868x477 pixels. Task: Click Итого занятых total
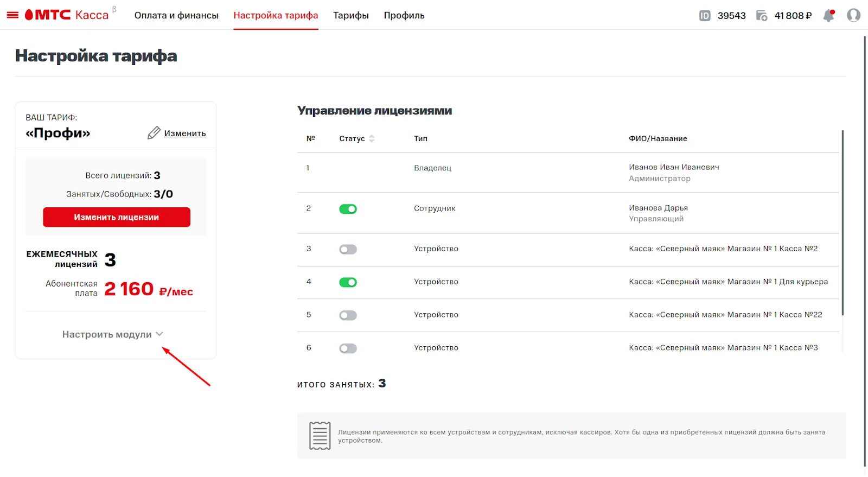click(342, 384)
